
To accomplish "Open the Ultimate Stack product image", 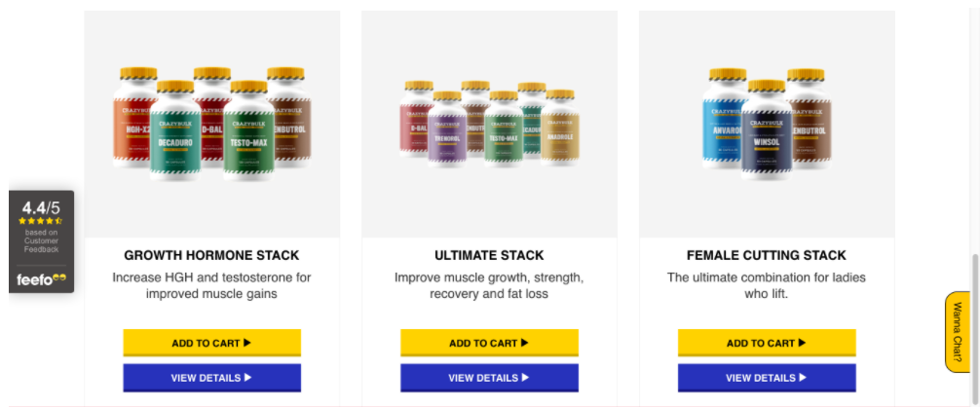I will tap(489, 124).
